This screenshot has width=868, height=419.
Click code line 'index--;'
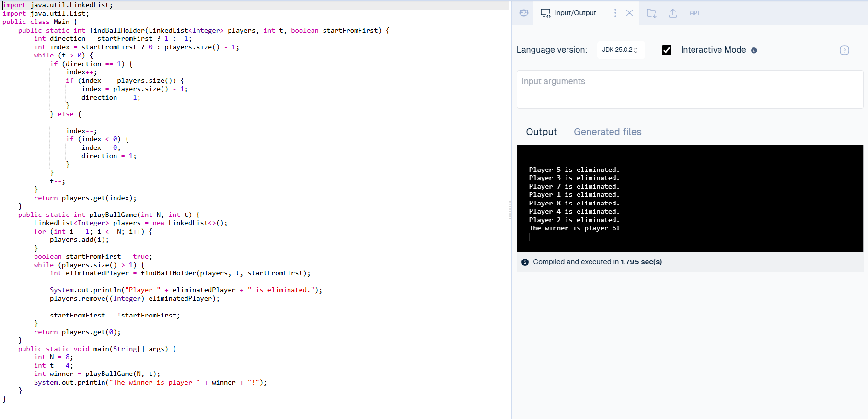coord(81,131)
